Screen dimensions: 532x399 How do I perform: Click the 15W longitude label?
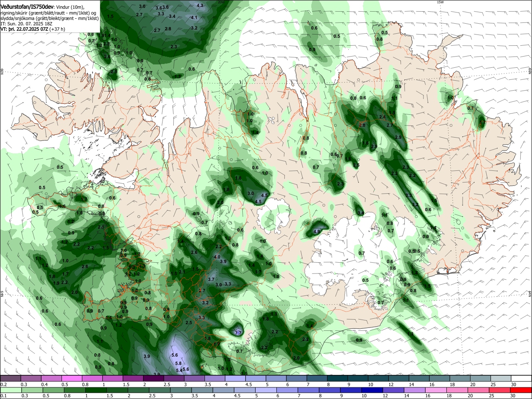coord(440,2)
